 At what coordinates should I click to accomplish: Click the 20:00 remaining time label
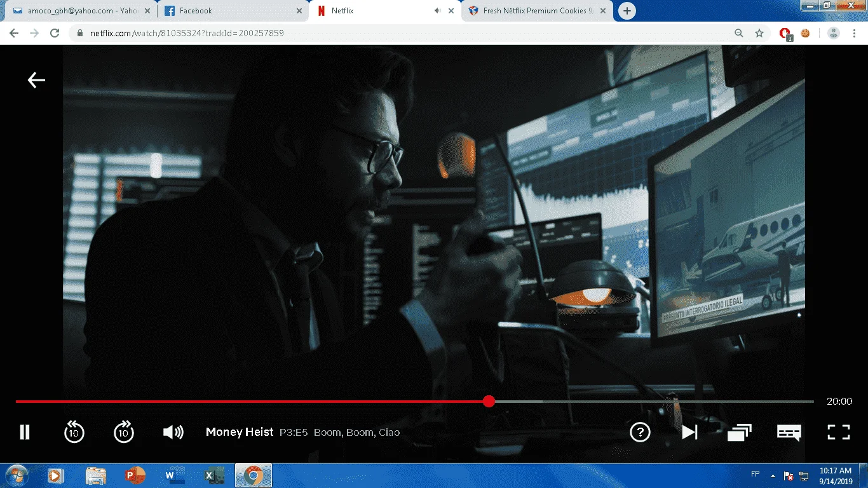tap(839, 402)
